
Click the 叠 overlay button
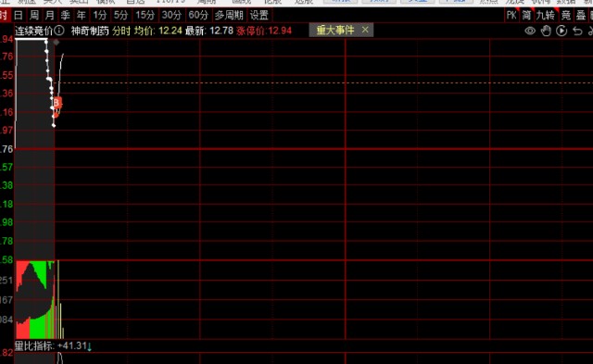(x=581, y=16)
